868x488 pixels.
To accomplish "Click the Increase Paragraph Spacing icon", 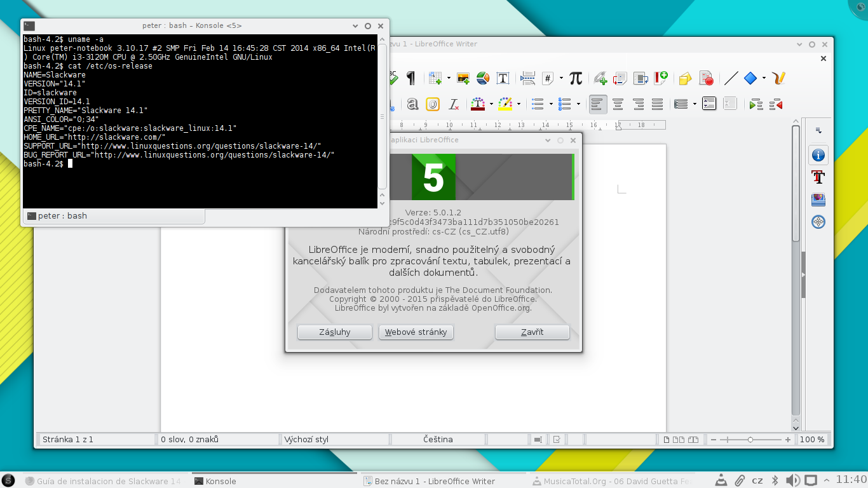I will coord(710,104).
